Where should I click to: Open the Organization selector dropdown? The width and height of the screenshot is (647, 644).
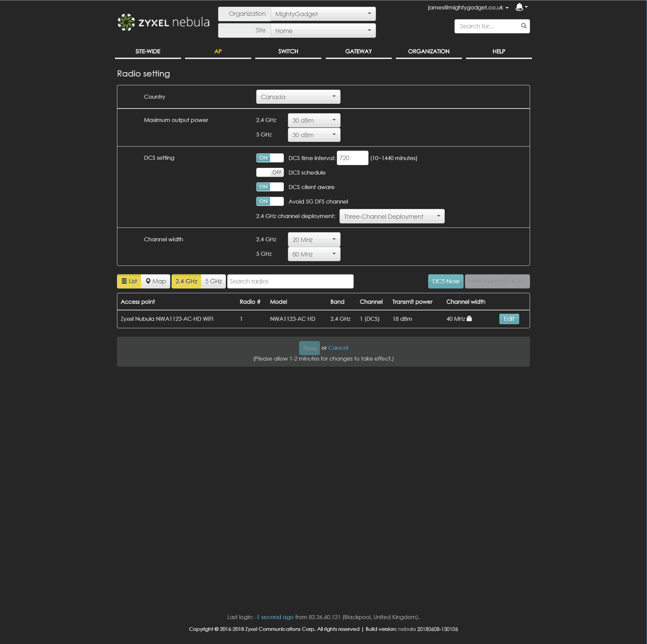pyautogui.click(x=323, y=14)
